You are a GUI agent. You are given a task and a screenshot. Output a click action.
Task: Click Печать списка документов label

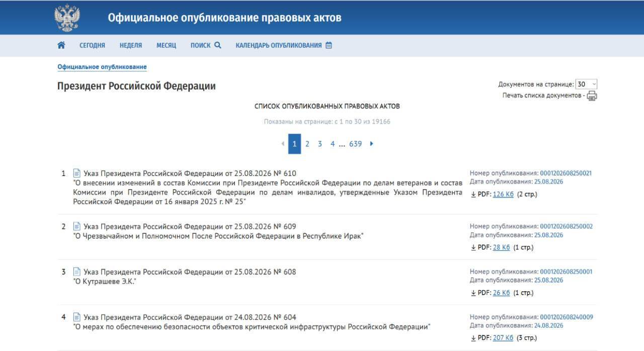coord(543,96)
